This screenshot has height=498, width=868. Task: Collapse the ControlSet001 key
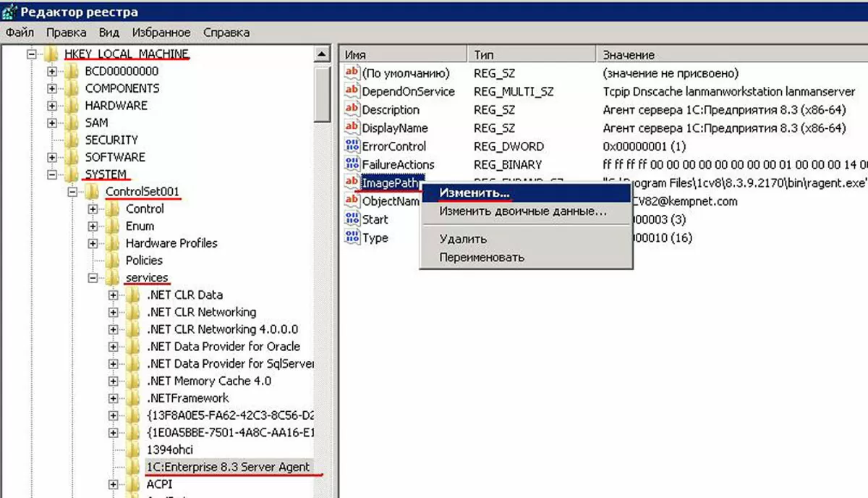click(x=72, y=192)
